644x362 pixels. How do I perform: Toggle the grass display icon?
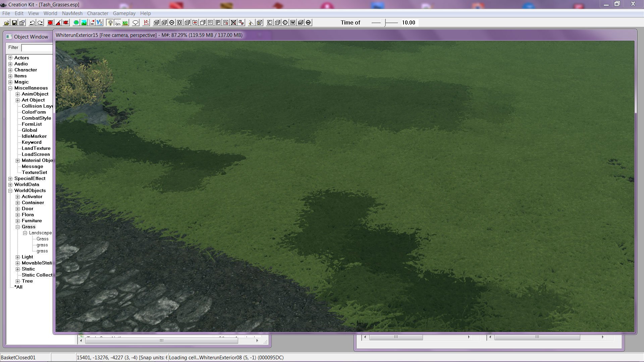coord(125,22)
